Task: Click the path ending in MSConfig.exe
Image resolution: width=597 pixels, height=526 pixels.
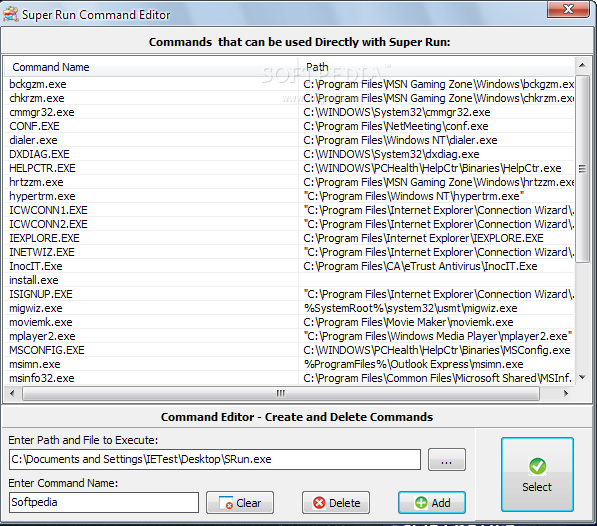Action: tap(437, 350)
